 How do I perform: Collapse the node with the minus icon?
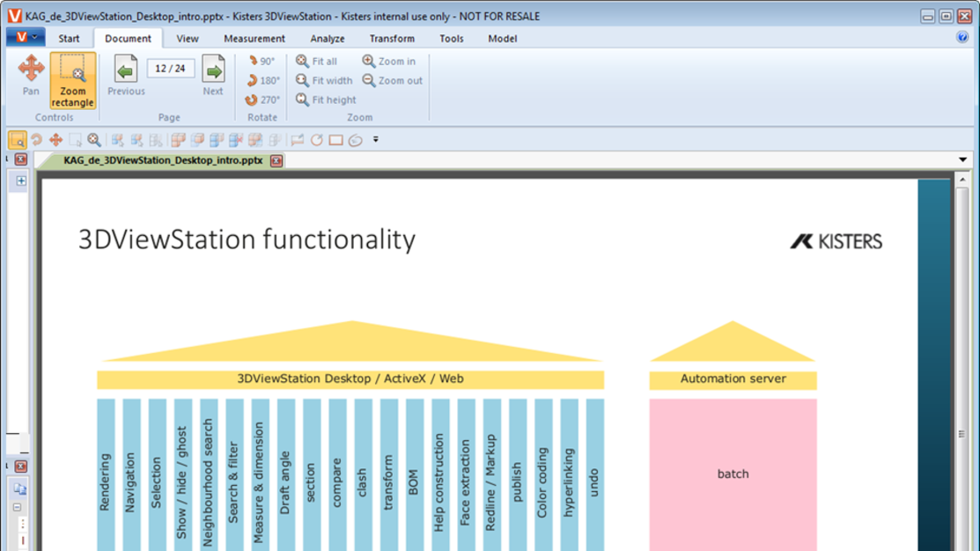pyautogui.click(x=18, y=507)
